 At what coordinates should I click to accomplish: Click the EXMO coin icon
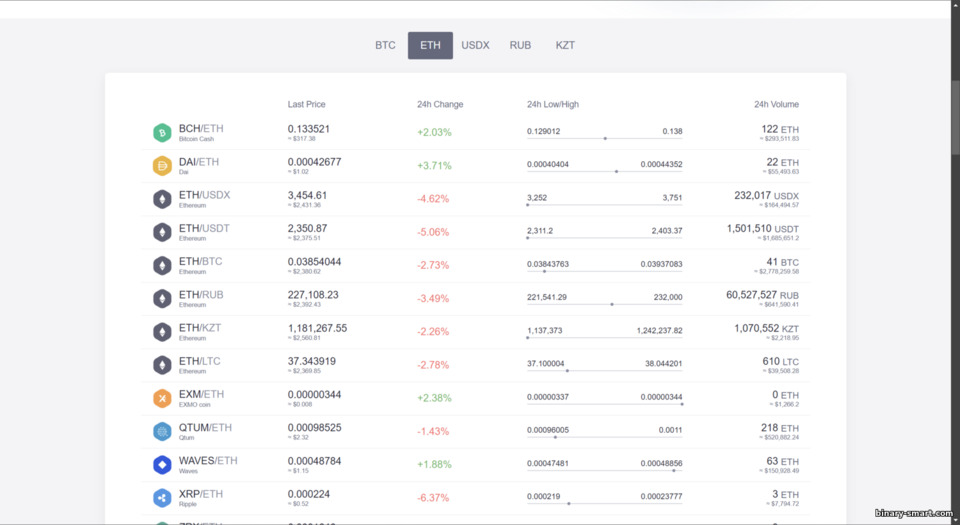click(162, 398)
